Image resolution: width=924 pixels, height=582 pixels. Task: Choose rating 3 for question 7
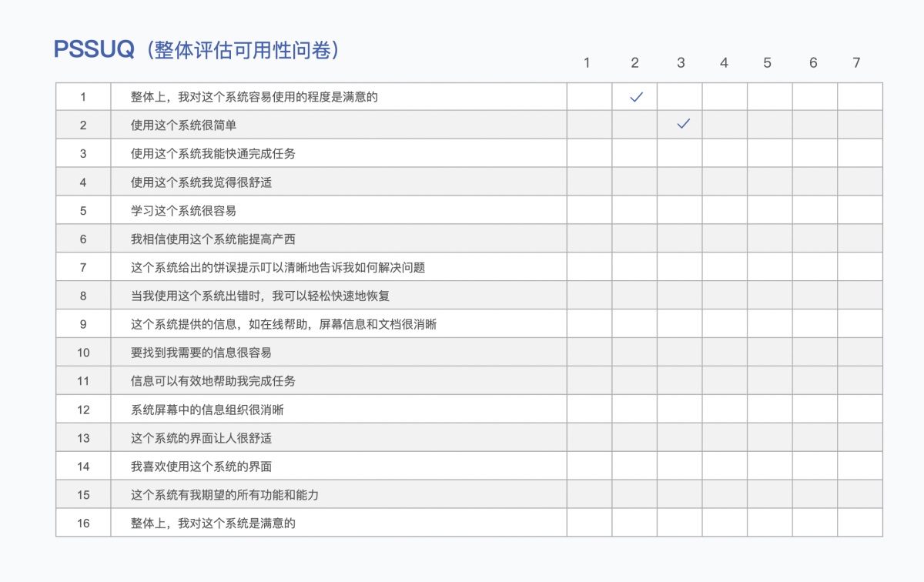pos(681,266)
